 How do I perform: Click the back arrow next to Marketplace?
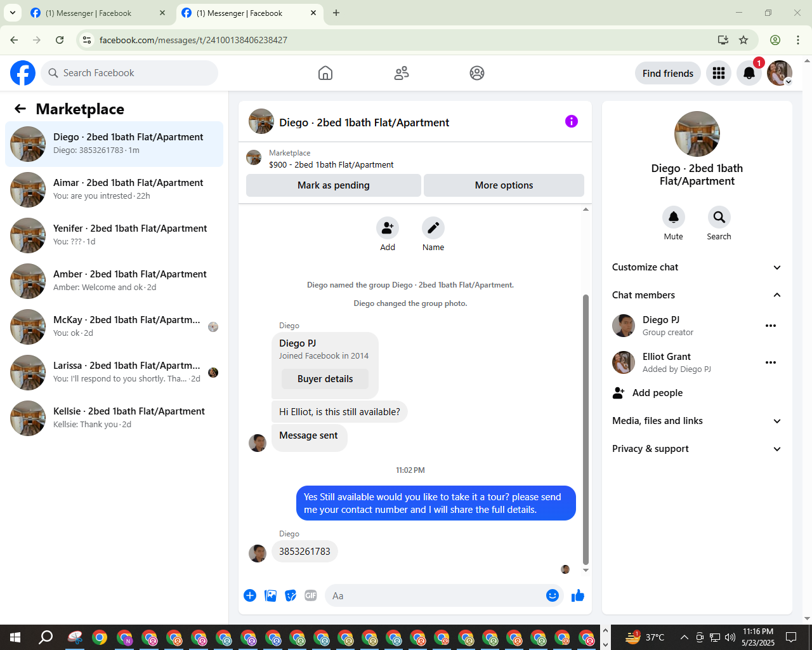pyautogui.click(x=20, y=109)
